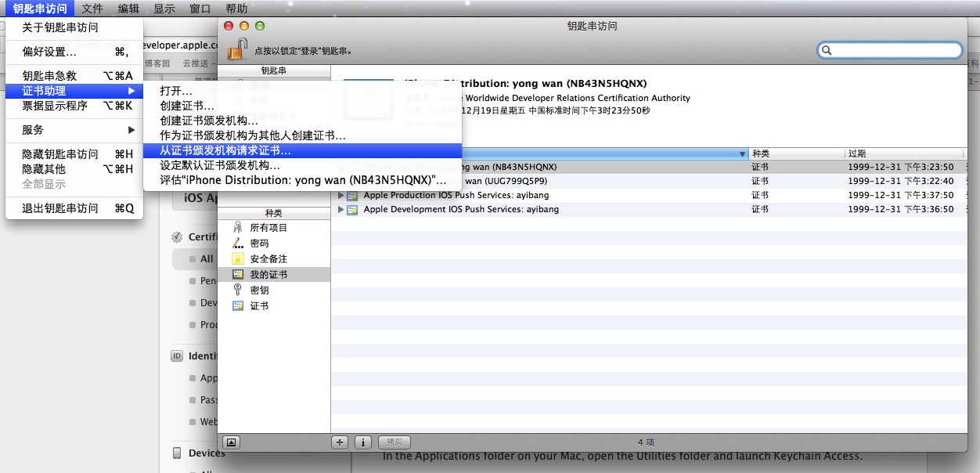This screenshot has height=473, width=980.
Task: Click the 点按以锁定"登录"钥匙串 label
Action: tap(303, 51)
